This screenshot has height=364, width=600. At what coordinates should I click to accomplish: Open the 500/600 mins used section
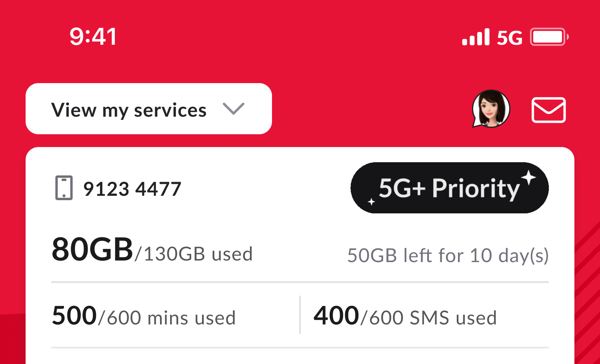(x=144, y=316)
